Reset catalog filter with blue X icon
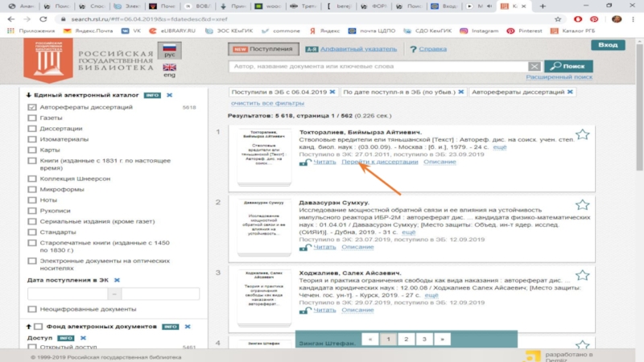The image size is (644, 362). tap(169, 95)
